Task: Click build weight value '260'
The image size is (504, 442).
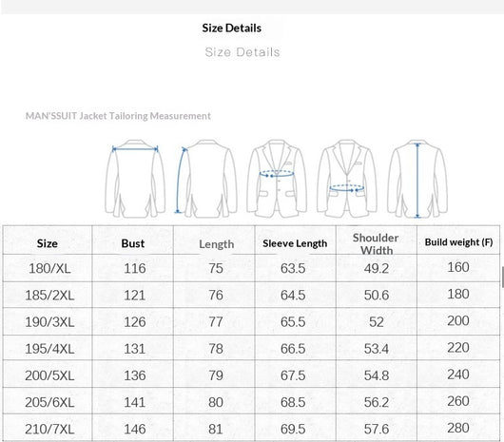Action: coord(458,401)
